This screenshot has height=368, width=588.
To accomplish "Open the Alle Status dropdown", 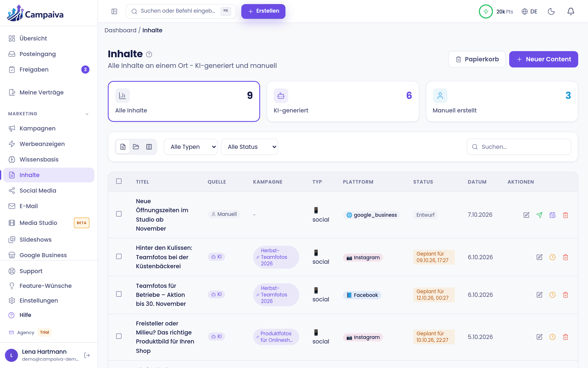I will (249, 147).
